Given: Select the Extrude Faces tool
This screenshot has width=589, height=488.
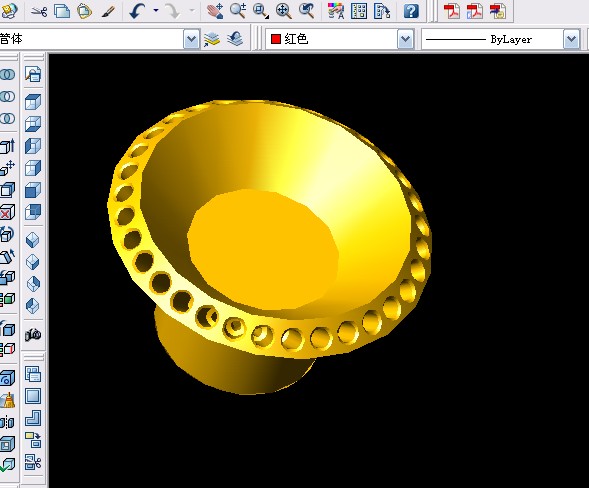Looking at the screenshot, I should [8, 146].
